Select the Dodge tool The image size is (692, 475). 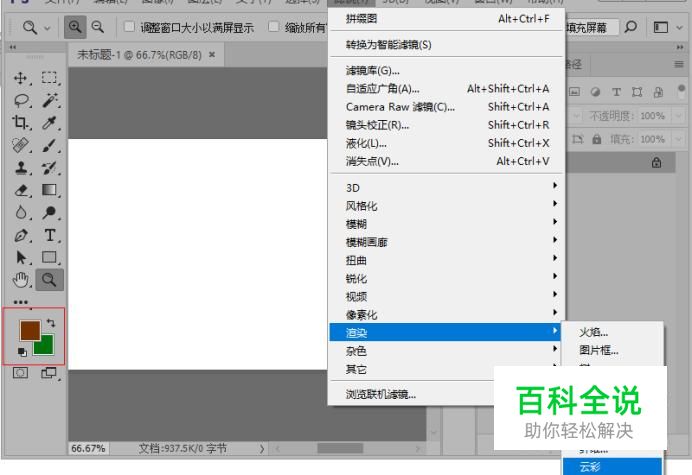point(49,213)
